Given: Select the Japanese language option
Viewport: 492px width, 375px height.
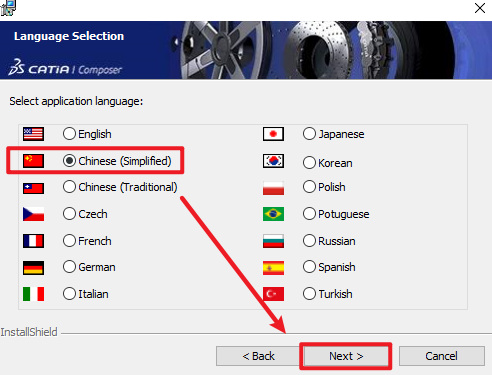Looking at the screenshot, I should [x=334, y=134].
